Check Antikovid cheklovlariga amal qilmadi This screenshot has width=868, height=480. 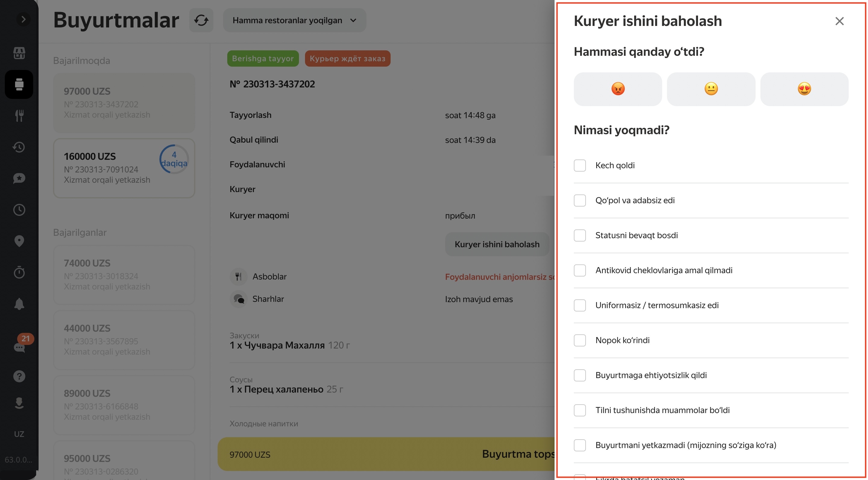coord(580,270)
